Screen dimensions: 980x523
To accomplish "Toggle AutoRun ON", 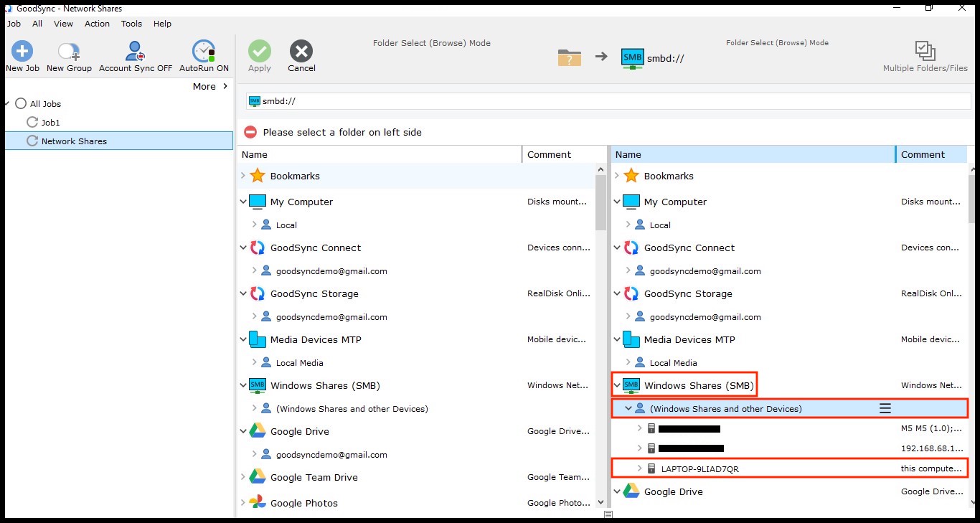I will tap(204, 52).
